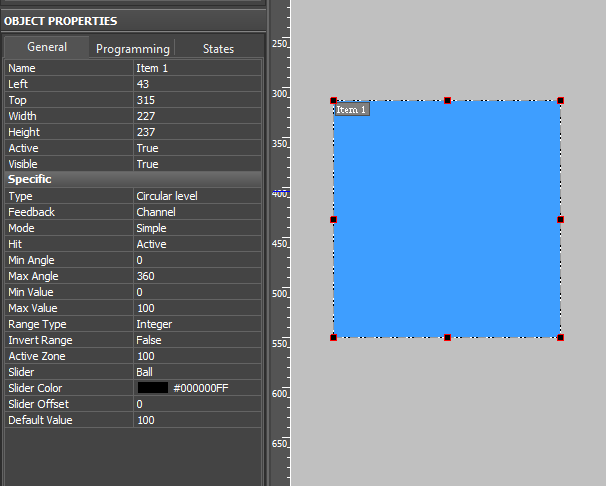Click the bottom-right resize handle of the object

coord(560,337)
